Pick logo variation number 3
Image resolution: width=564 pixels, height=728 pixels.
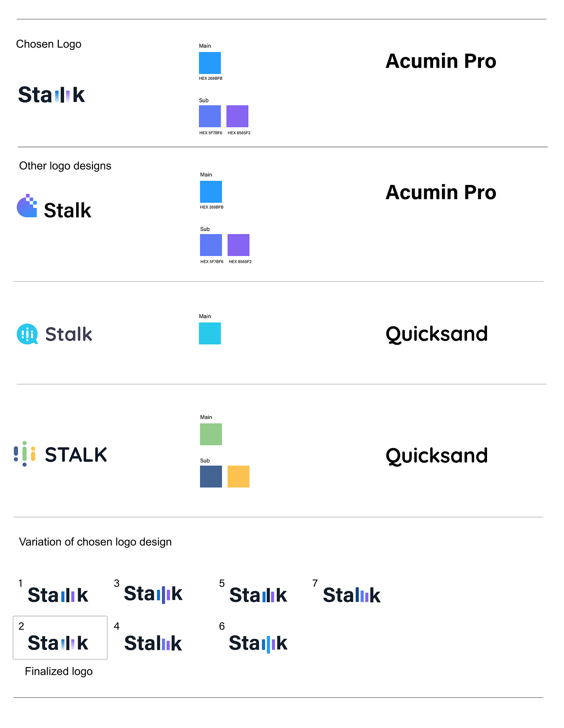click(153, 594)
